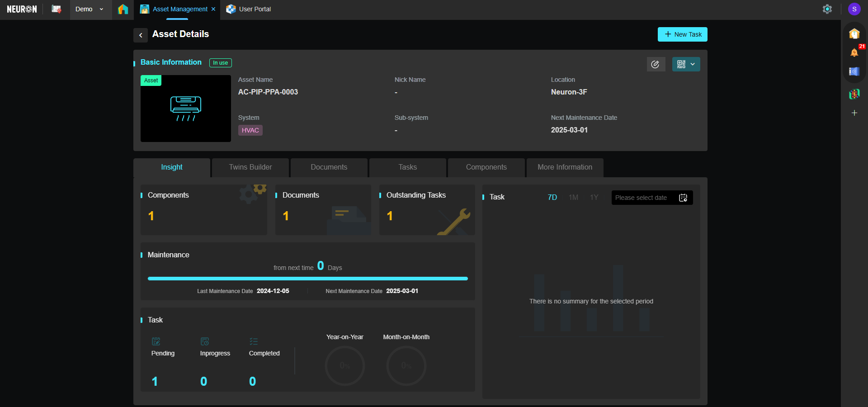
Task: Switch the task chart to 1Y
Action: point(594,198)
